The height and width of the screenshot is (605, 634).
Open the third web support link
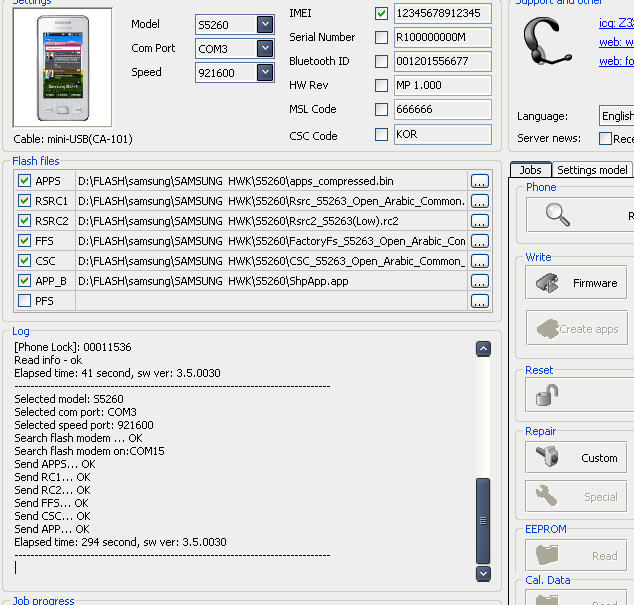point(616,61)
